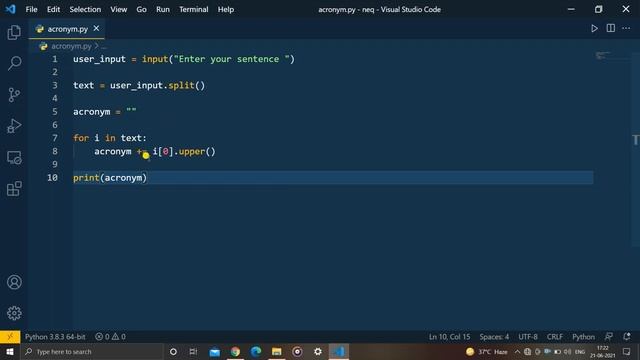
Task: Open the Terminal menu
Action: pyautogui.click(x=193, y=9)
